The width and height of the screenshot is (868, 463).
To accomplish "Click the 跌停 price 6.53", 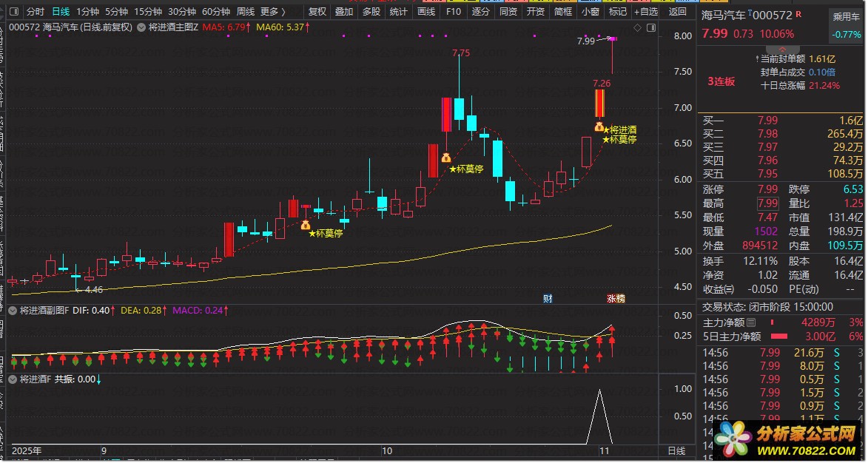I will 853,189.
